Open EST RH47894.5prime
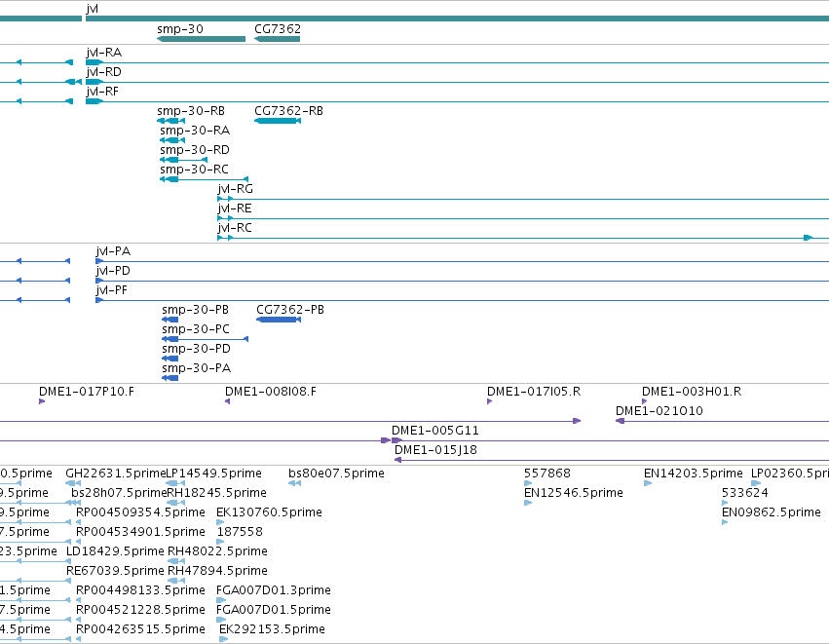Viewport: 829px width, 644px height. [217, 572]
